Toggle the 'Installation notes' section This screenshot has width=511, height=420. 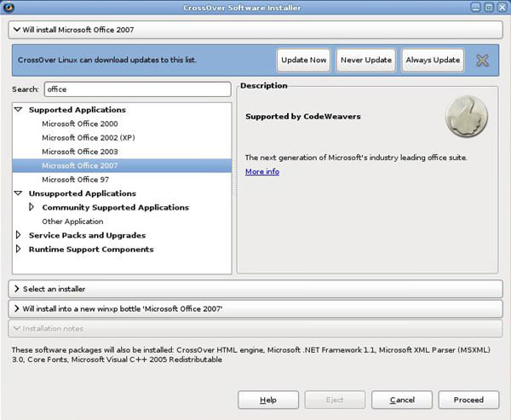tap(255, 328)
